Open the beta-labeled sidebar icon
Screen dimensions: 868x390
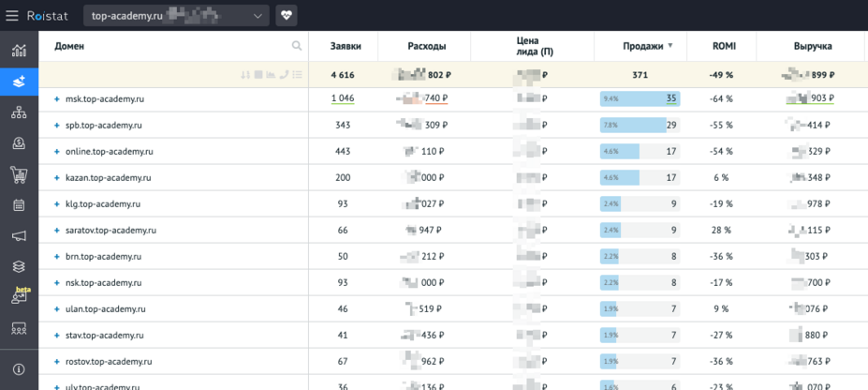coord(19,297)
